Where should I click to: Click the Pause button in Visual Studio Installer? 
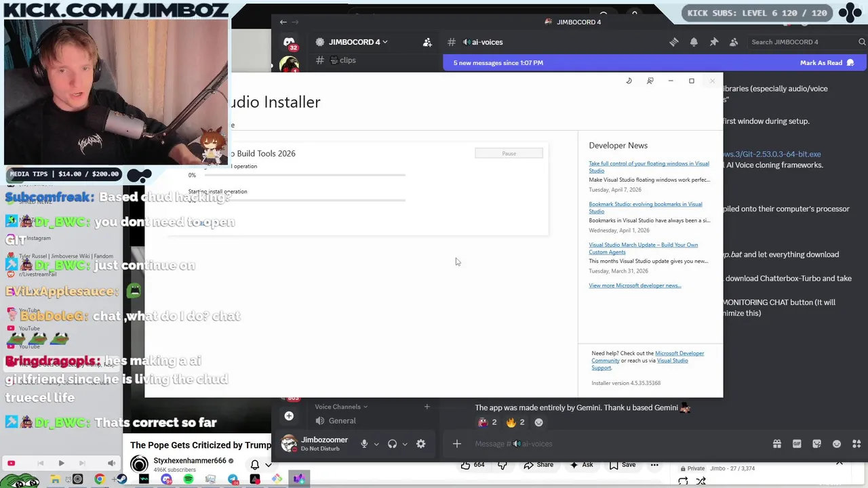click(509, 154)
